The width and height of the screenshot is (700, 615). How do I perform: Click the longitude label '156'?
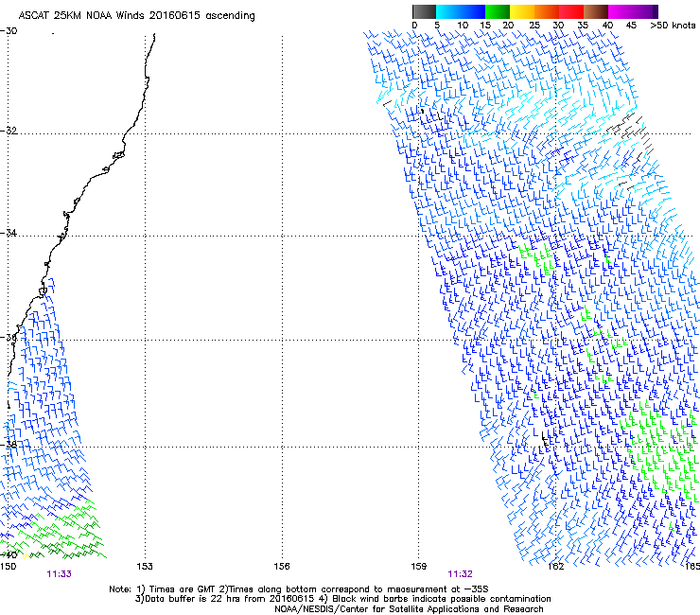tap(282, 567)
